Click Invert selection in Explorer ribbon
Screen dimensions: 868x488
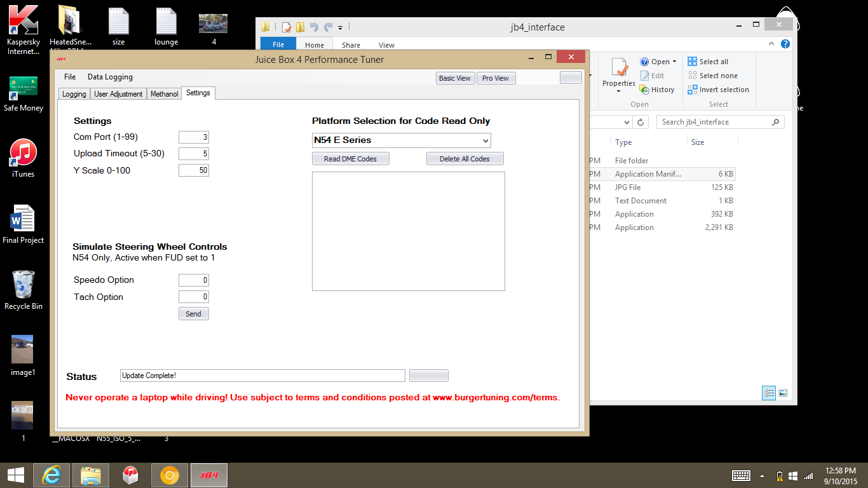click(718, 90)
